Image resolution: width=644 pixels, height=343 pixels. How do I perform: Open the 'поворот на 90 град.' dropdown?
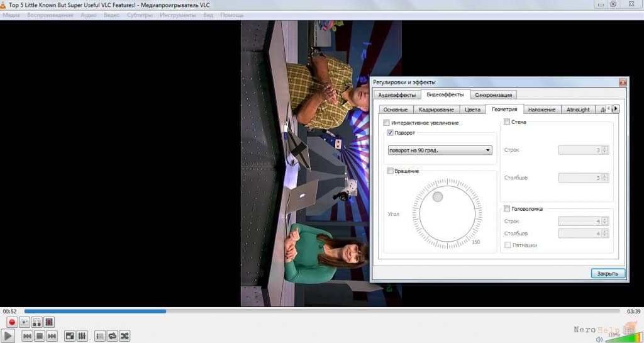point(440,150)
